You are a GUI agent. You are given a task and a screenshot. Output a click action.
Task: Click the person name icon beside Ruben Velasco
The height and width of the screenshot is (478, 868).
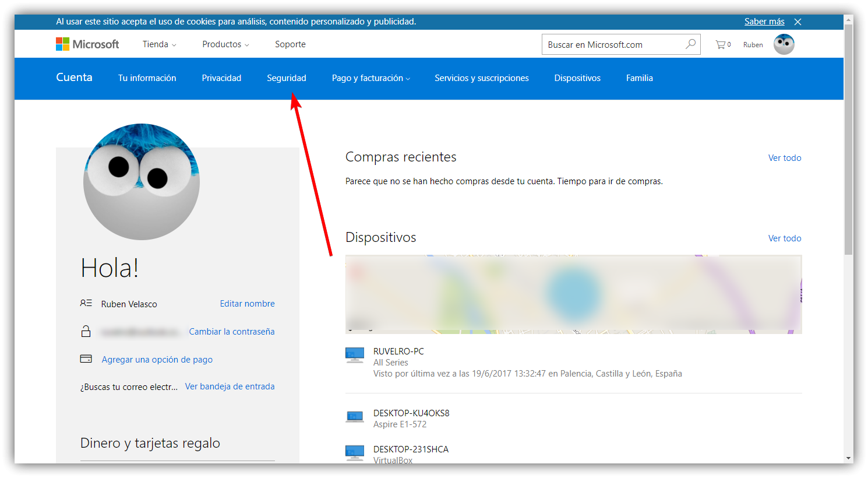pyautogui.click(x=86, y=303)
